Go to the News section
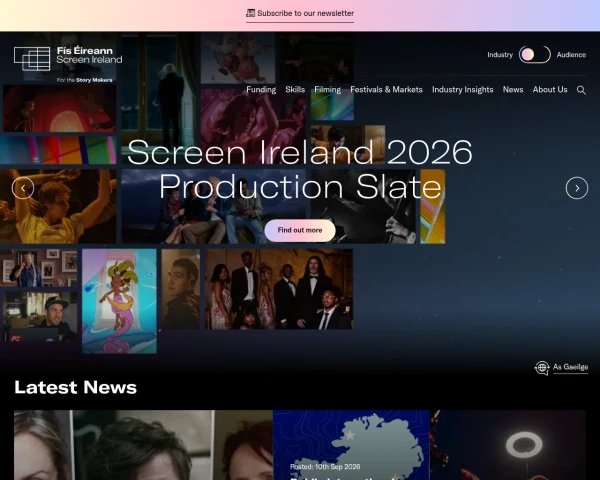 click(x=513, y=90)
